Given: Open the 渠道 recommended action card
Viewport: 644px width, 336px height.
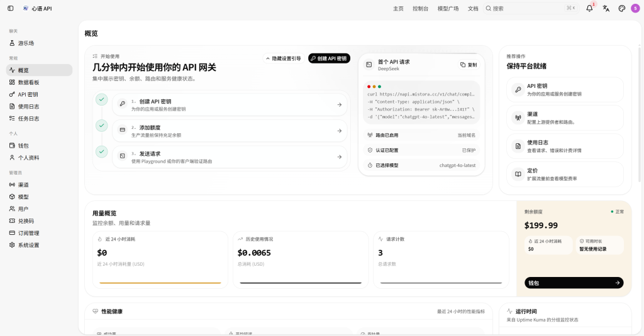Looking at the screenshot, I should pyautogui.click(x=565, y=117).
